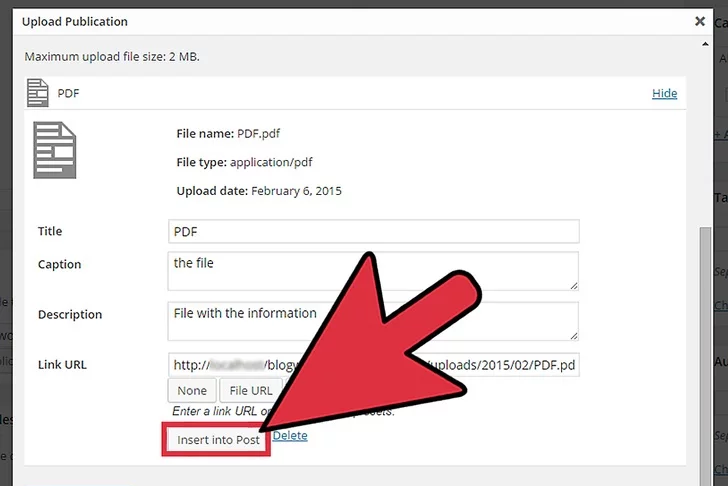Hide the PDF attachment details

664,93
